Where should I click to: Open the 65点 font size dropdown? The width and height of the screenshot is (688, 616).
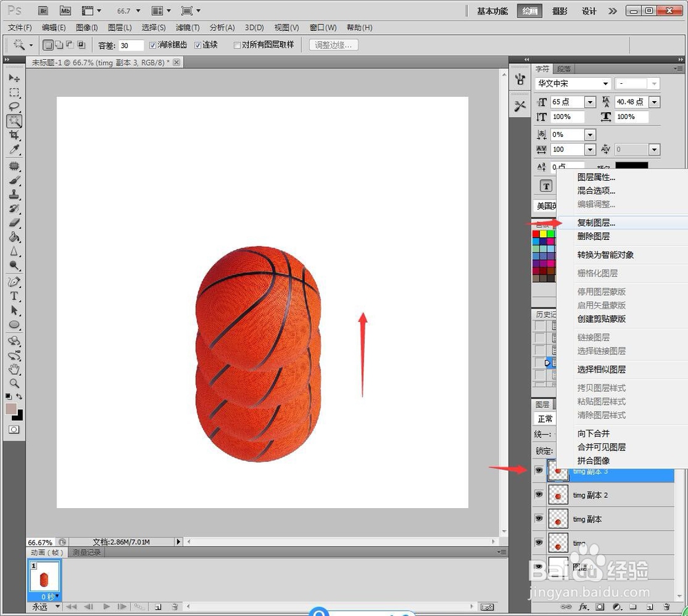point(590,101)
